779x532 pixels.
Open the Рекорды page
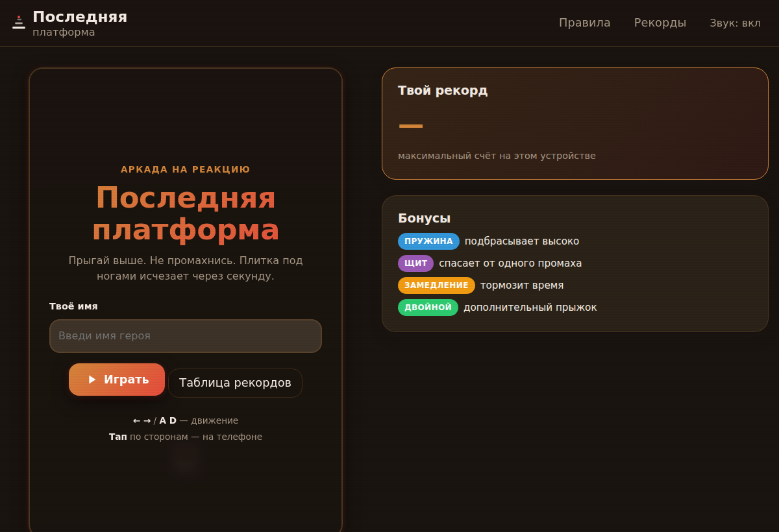point(660,23)
